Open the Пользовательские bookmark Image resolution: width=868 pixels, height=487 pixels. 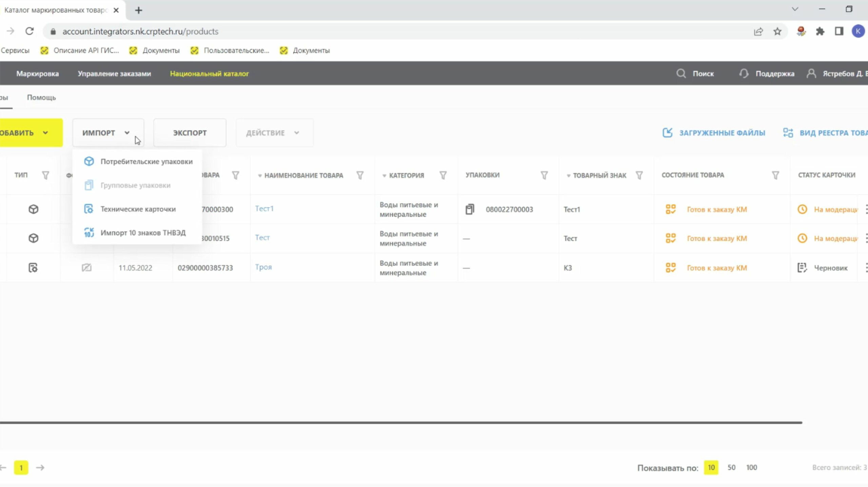pos(230,50)
